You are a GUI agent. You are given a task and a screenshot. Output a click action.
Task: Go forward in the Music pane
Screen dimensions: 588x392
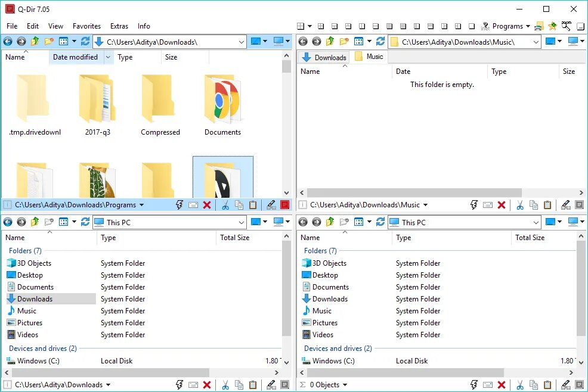point(317,42)
